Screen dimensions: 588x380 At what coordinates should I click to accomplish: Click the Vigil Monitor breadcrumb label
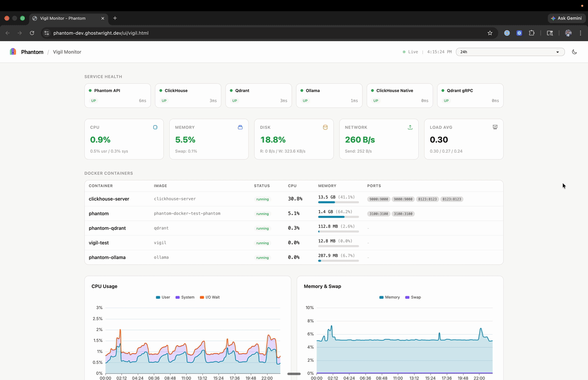[x=67, y=51]
